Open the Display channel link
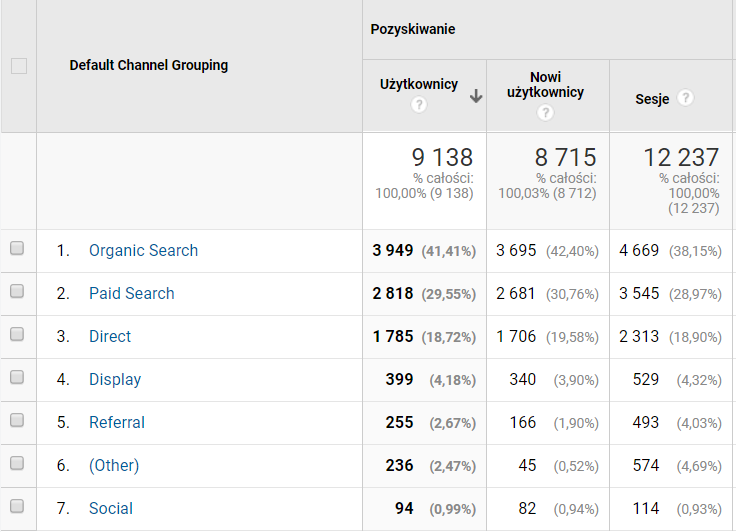Viewport: 736px width, 532px height. click(x=115, y=380)
